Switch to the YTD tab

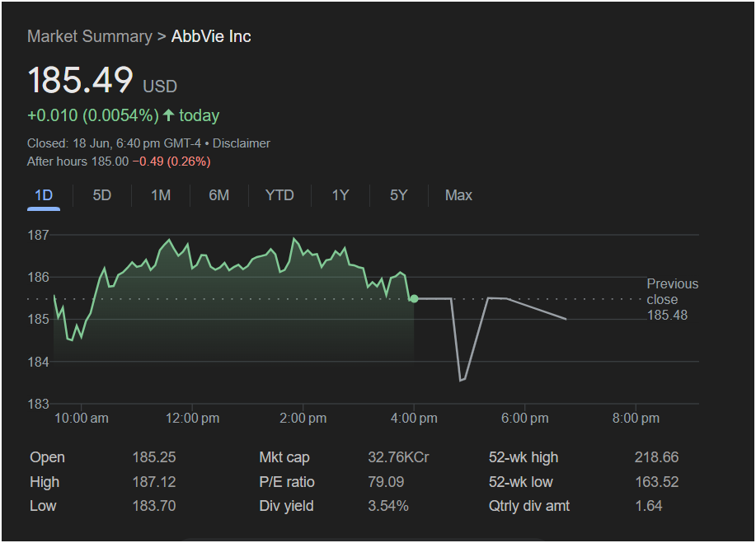(279, 195)
